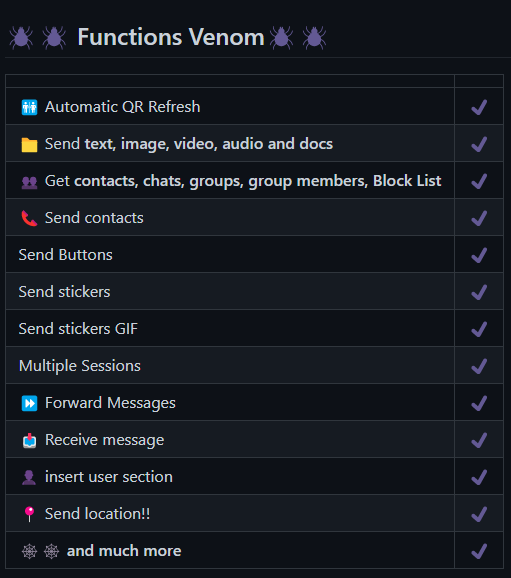Screen dimensions: 511x578
Task: Click the Send stickers text
Action: coord(65,292)
